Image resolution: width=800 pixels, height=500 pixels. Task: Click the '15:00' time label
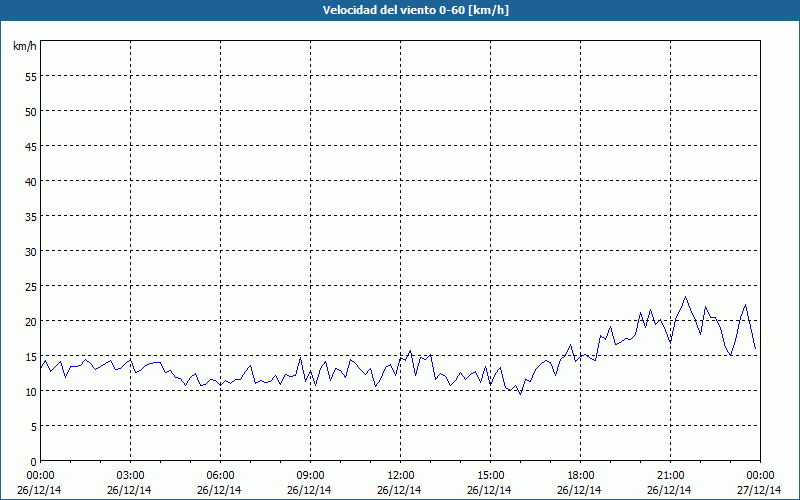click(x=490, y=476)
